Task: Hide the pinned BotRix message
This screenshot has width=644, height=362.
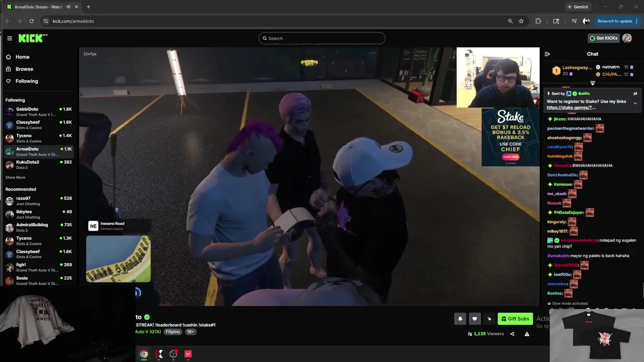Action: [x=635, y=94]
